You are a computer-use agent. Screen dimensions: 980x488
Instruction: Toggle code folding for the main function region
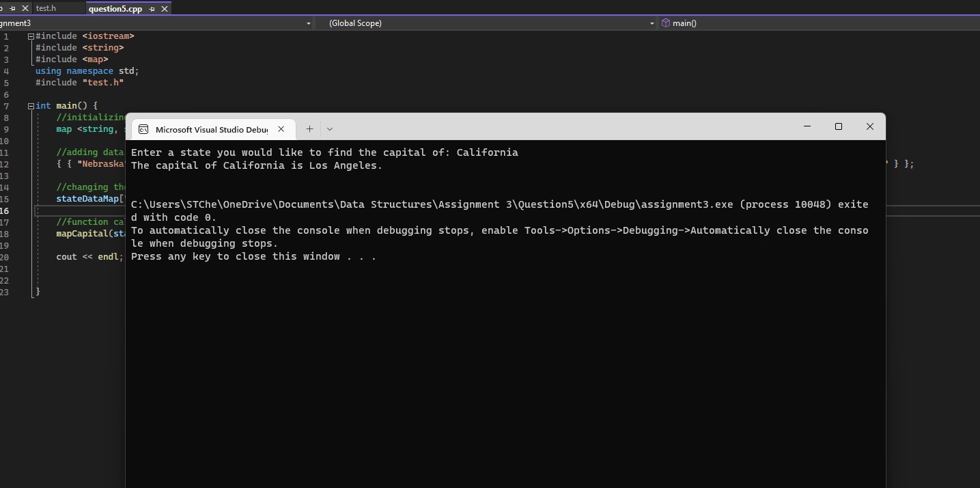(x=30, y=105)
